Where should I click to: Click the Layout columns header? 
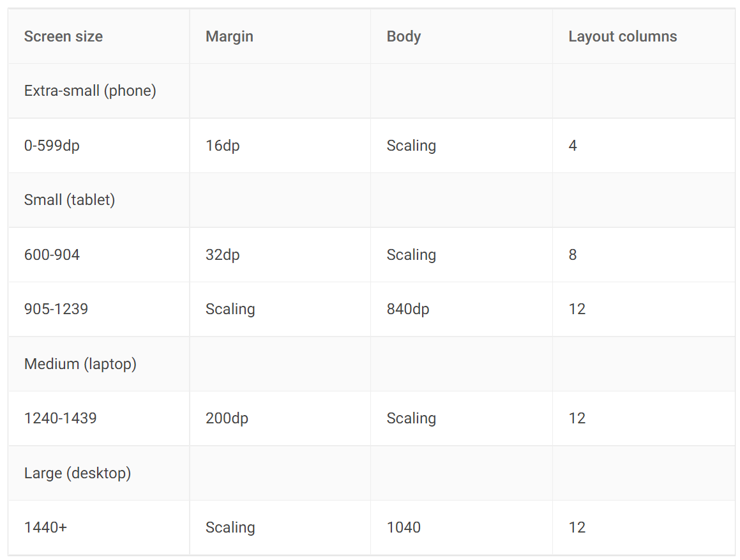pyautogui.click(x=623, y=36)
